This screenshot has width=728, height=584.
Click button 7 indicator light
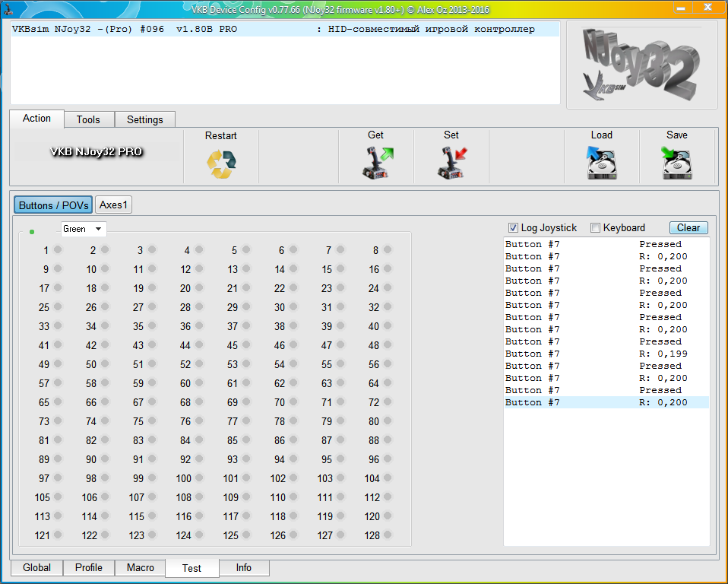click(340, 249)
